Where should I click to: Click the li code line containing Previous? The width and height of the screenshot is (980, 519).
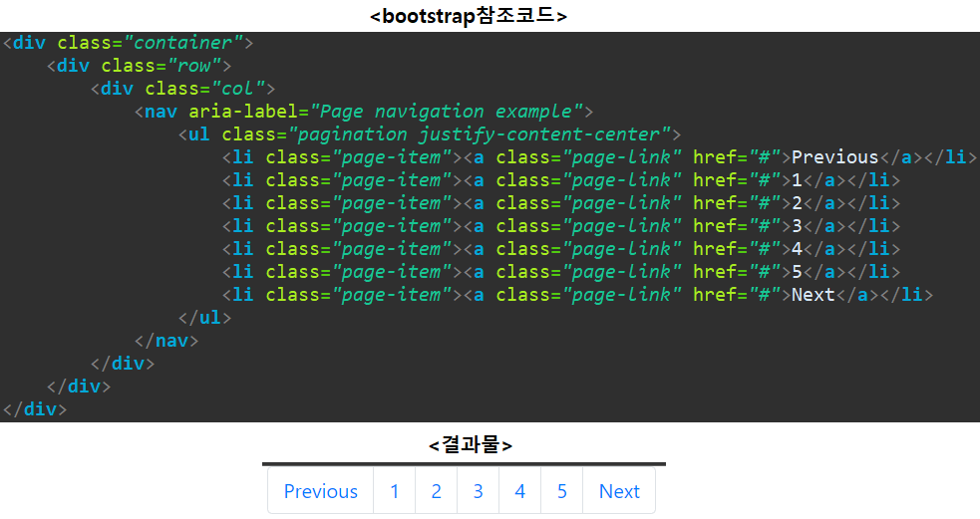599,157
